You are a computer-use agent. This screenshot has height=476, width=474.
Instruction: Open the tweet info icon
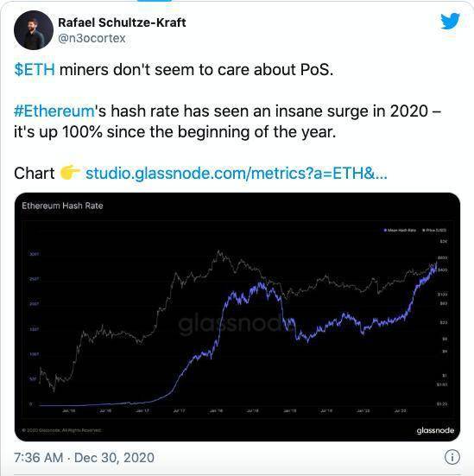pos(452,457)
